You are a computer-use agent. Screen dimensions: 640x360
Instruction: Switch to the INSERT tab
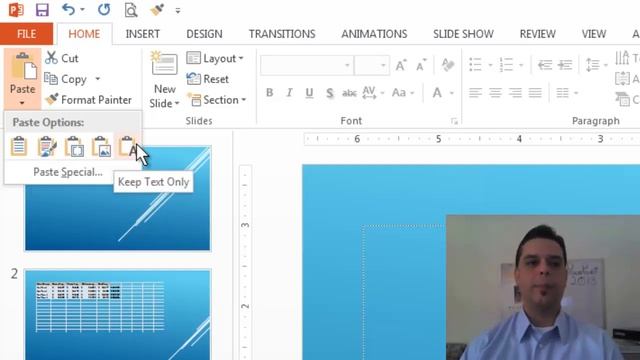142,34
